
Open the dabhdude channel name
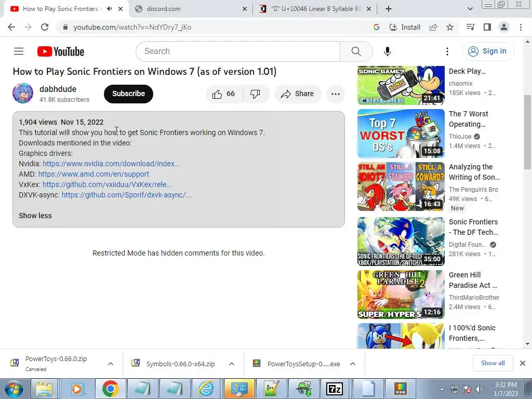tap(58, 89)
